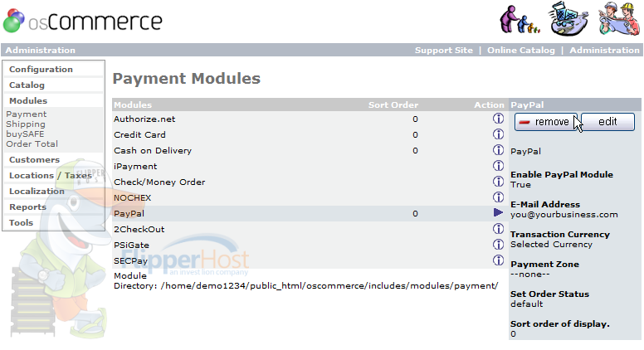
Task: Select the Credit Card module row
Action: [x=310, y=134]
